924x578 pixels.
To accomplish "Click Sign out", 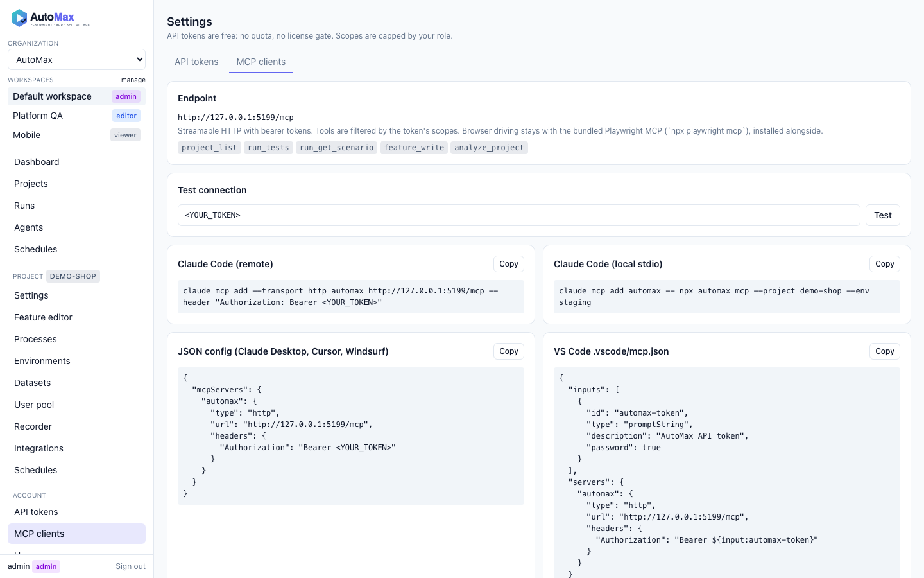I will coord(130,566).
